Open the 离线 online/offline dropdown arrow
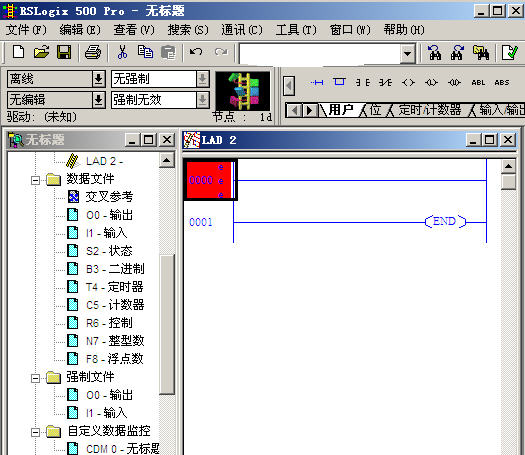Image resolution: width=525 pixels, height=455 pixels. point(98,79)
